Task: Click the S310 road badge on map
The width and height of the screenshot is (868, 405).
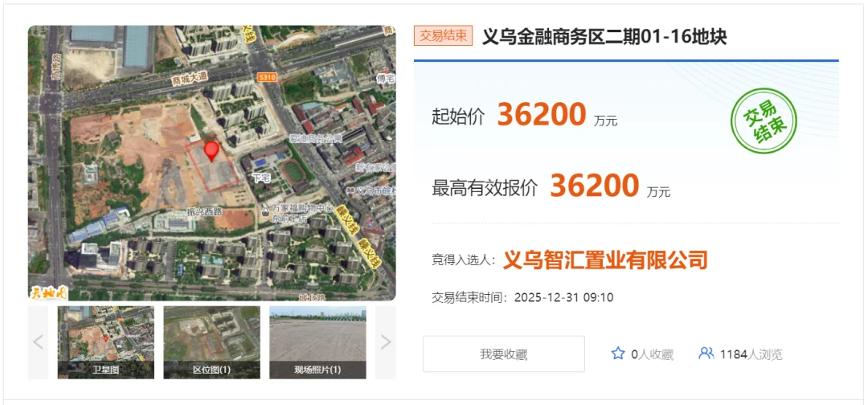Action: point(268,77)
